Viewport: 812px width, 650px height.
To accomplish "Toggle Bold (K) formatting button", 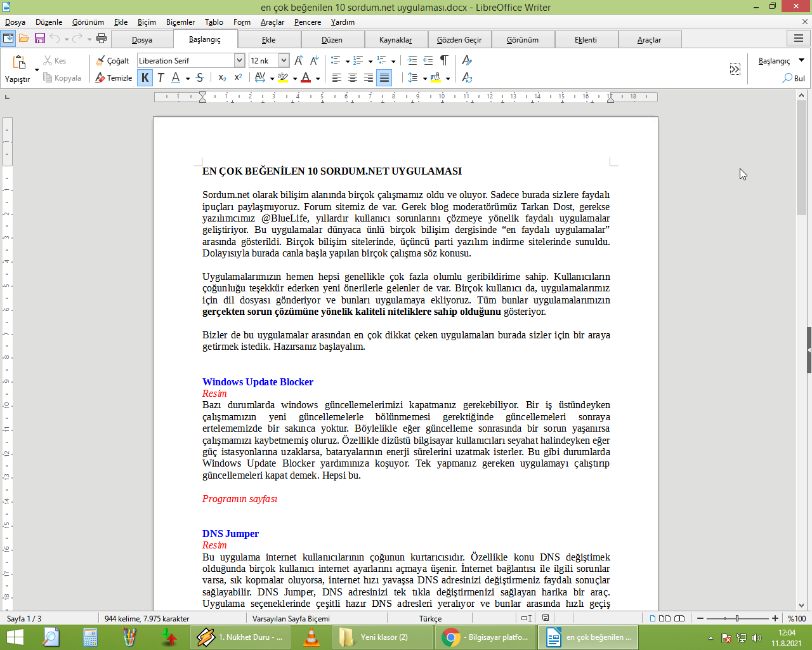I will click(145, 77).
